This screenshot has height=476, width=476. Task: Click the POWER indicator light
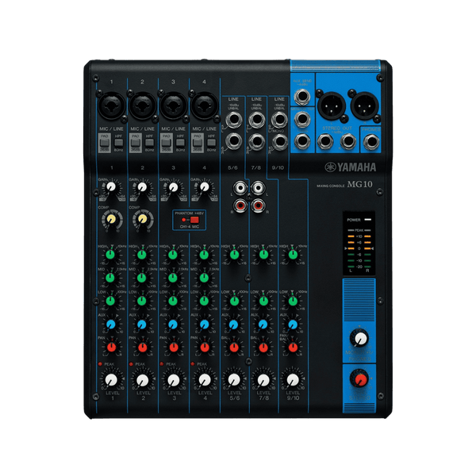point(368,220)
